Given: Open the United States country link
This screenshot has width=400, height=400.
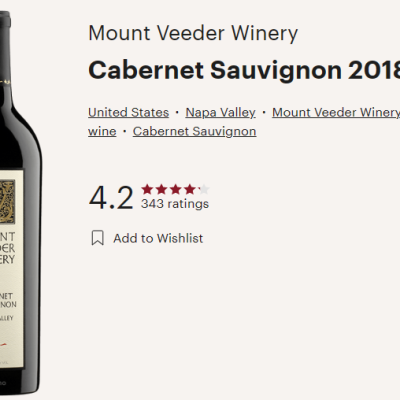Looking at the screenshot, I should coord(128,113).
